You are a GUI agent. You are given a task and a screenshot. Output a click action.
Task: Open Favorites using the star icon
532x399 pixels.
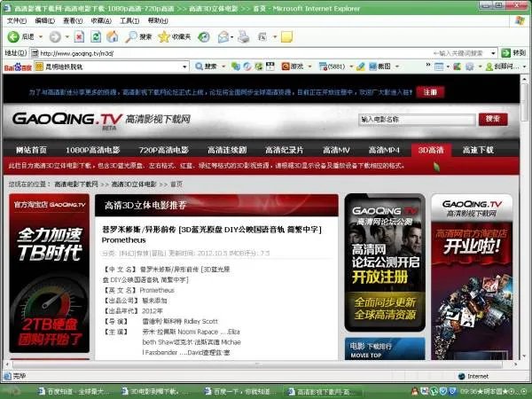[x=164, y=36]
